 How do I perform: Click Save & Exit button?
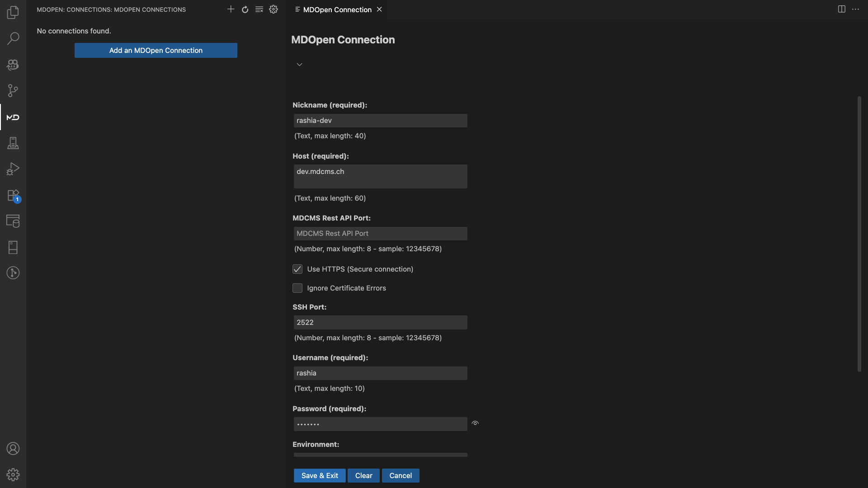(x=319, y=475)
